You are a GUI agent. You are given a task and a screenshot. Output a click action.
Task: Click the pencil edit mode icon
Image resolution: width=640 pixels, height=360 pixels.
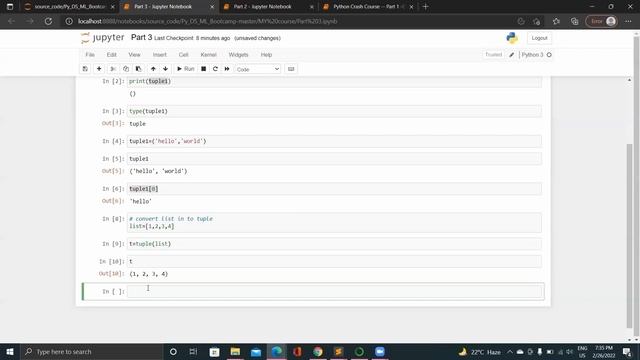pyautogui.click(x=511, y=55)
